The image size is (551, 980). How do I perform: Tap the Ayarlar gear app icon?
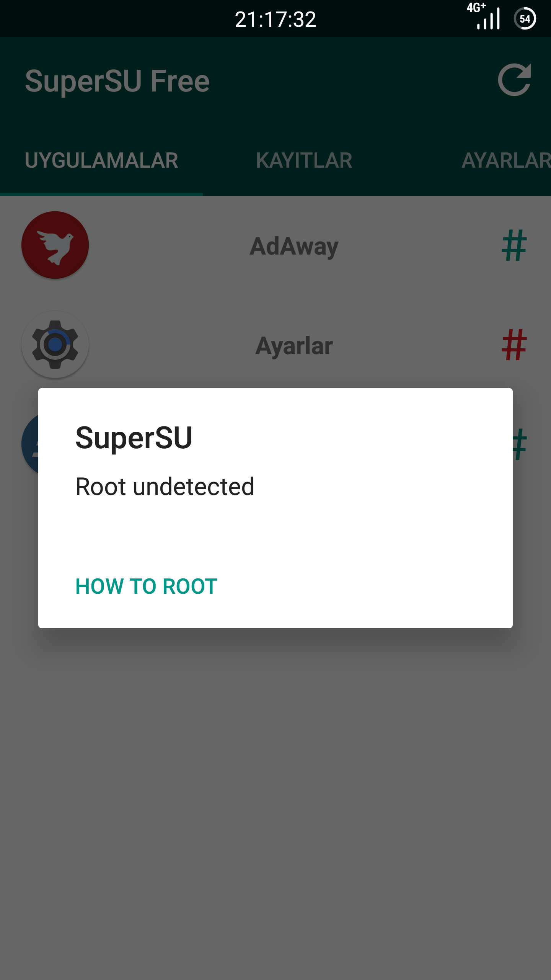55,345
